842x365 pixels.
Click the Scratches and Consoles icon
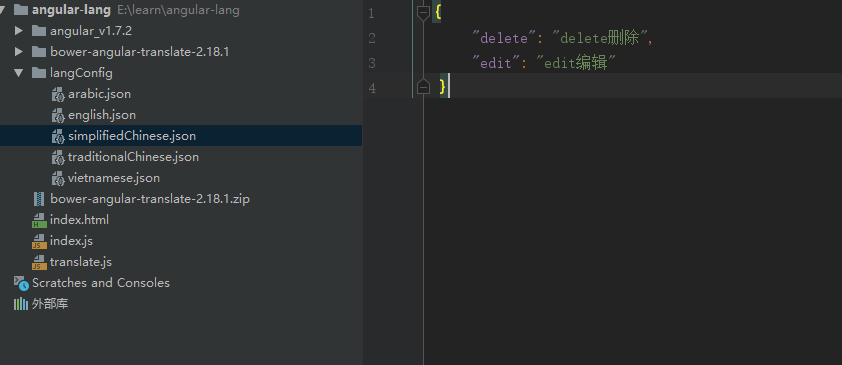point(21,283)
